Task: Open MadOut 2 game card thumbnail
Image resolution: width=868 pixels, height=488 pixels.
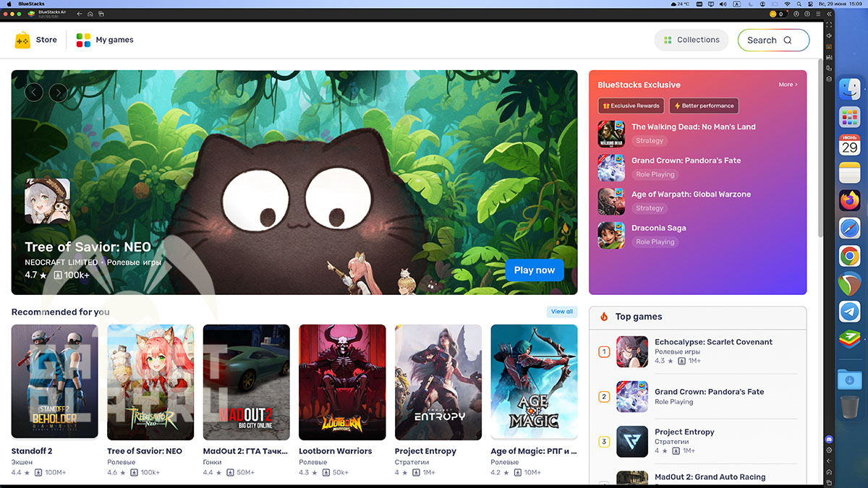Action: [x=247, y=382]
